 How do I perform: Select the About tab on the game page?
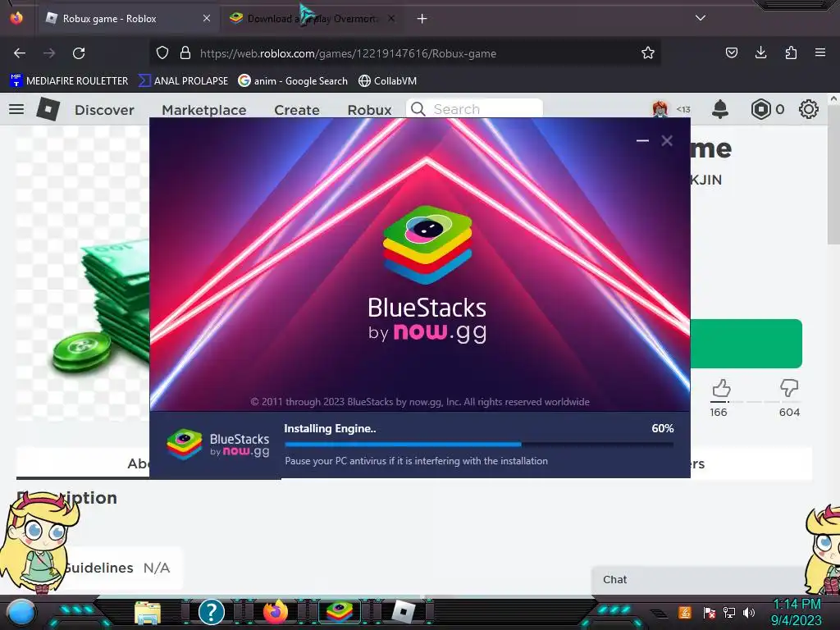pyautogui.click(x=83, y=463)
